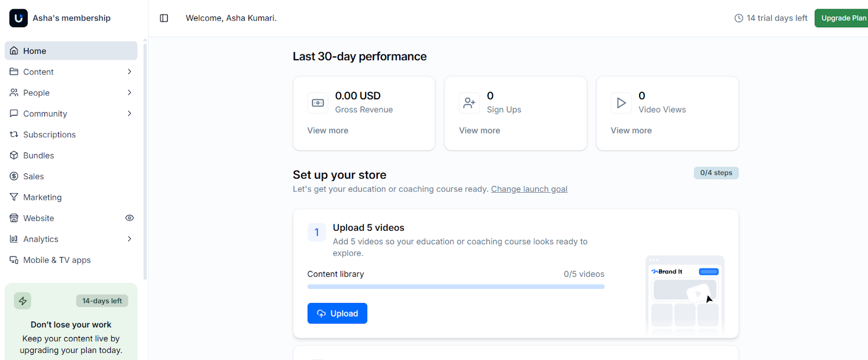Click the Sales dollar circle icon
Screen dimensions: 868x360
point(14,176)
